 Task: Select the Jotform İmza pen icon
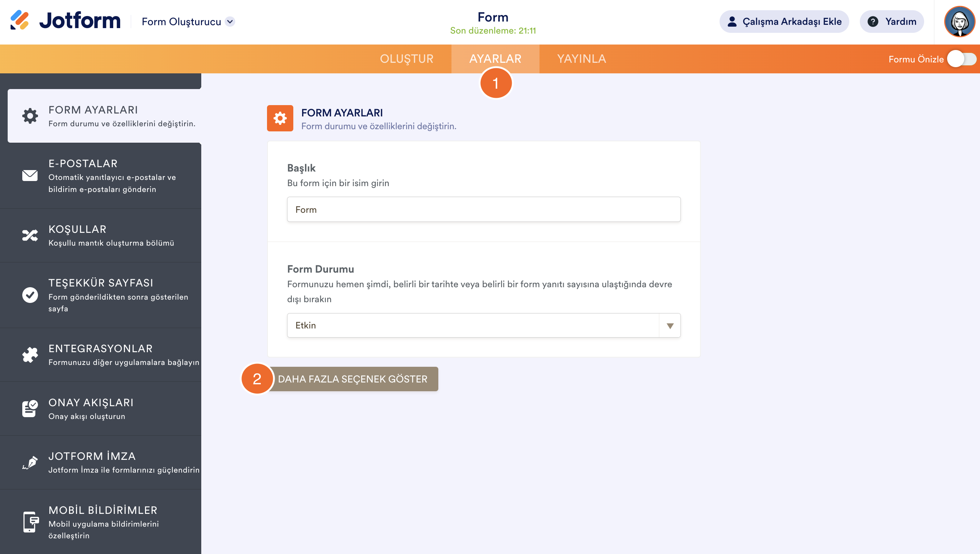click(30, 462)
